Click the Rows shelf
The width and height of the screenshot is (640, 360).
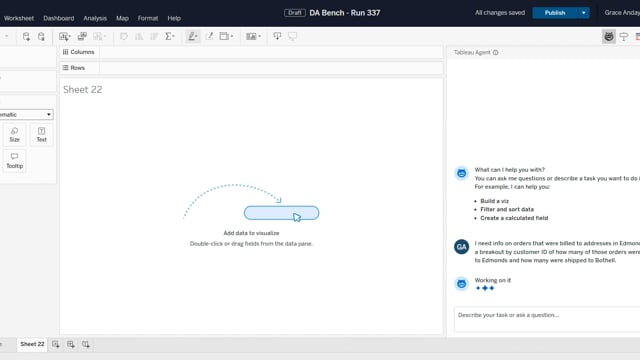[x=251, y=68]
